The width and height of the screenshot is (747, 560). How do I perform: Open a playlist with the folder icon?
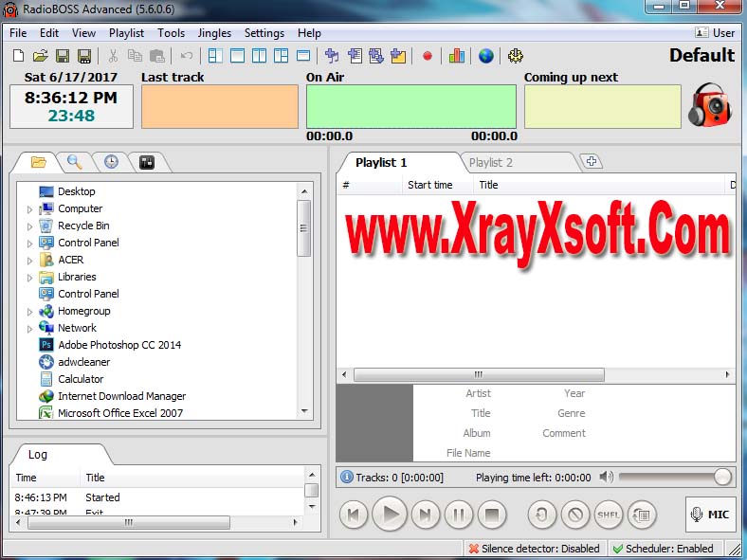pyautogui.click(x=41, y=56)
